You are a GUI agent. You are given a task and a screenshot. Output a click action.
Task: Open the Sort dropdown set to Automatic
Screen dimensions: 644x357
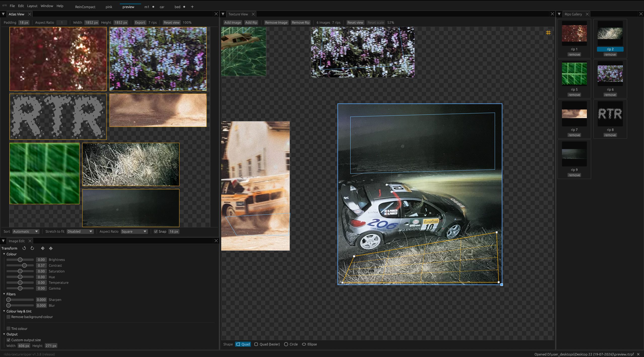[26, 231]
